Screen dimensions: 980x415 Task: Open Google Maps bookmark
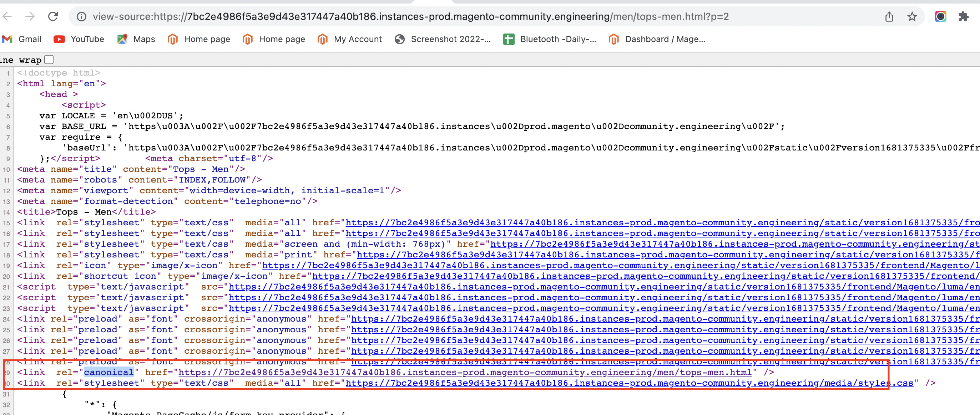(x=136, y=39)
